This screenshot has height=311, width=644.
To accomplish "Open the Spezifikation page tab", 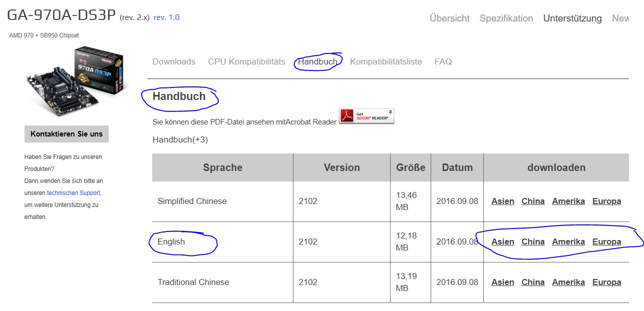I will (x=506, y=18).
